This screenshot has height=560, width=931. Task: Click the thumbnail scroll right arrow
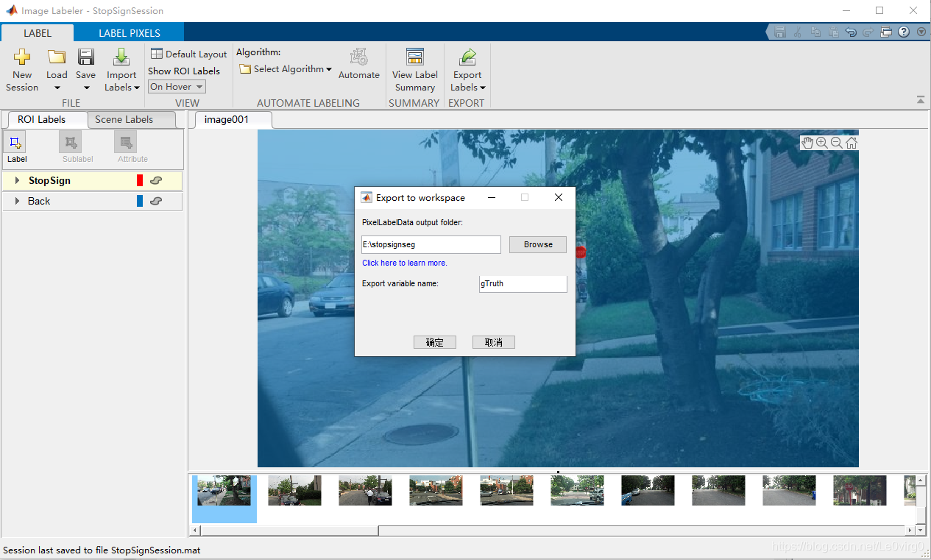click(x=911, y=530)
